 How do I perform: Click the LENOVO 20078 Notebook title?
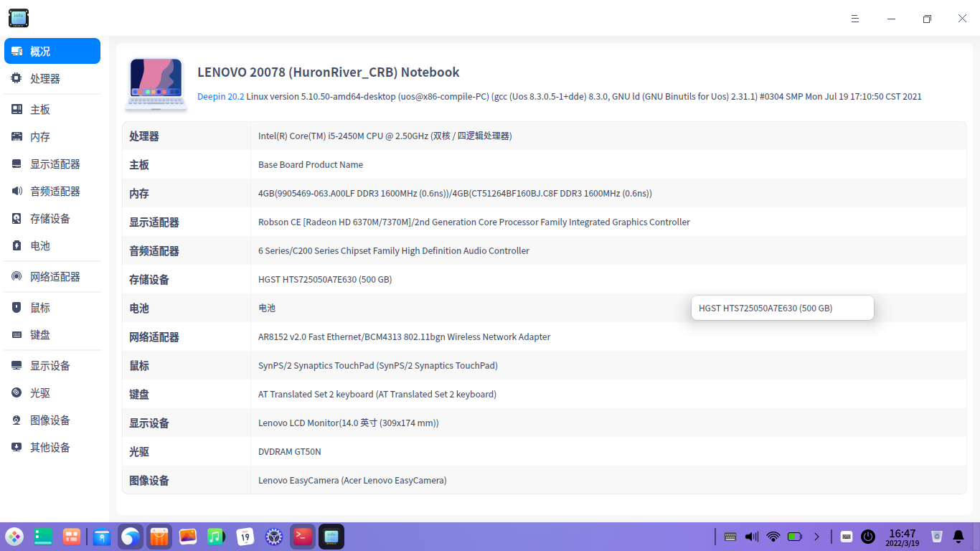329,72
